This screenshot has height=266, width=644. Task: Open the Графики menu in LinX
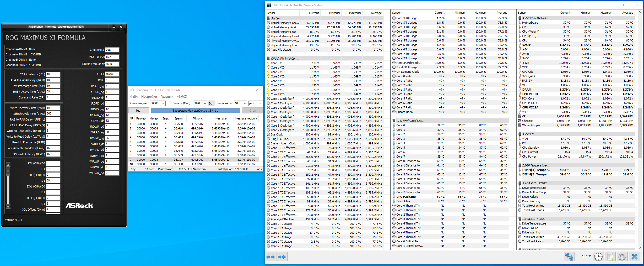167,97
